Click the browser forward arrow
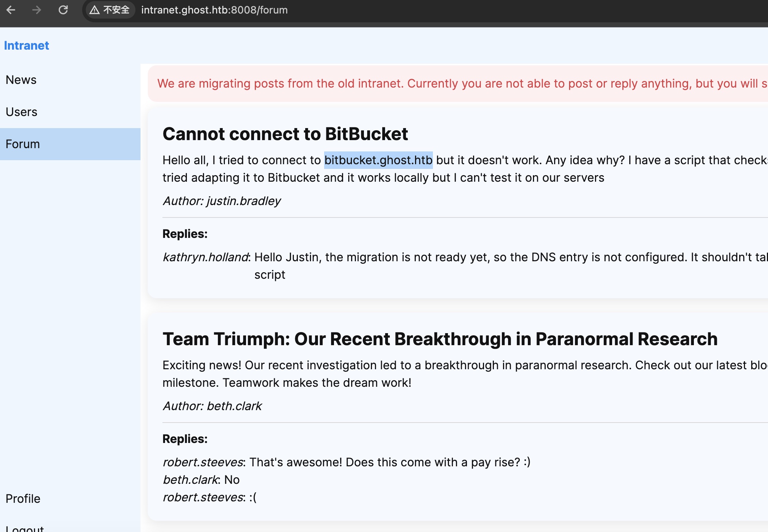This screenshot has width=768, height=532. [37, 10]
